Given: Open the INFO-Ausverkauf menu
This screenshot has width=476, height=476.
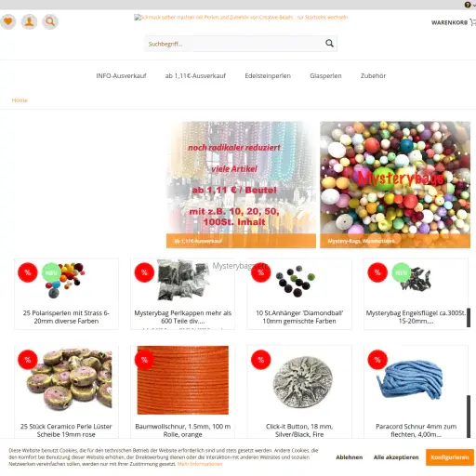Looking at the screenshot, I should (x=121, y=76).
